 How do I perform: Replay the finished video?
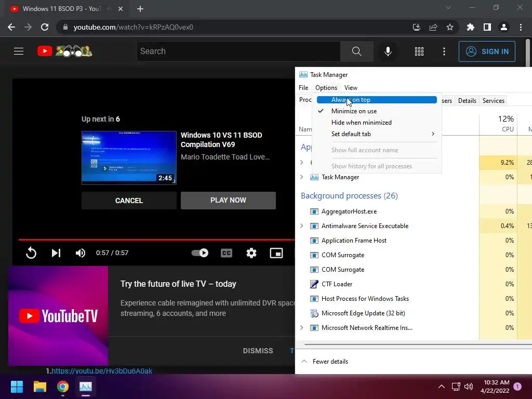point(31,253)
